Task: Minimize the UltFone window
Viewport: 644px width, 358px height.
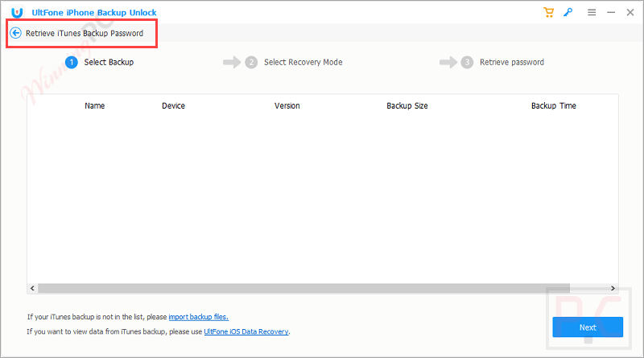Action: tap(611, 12)
